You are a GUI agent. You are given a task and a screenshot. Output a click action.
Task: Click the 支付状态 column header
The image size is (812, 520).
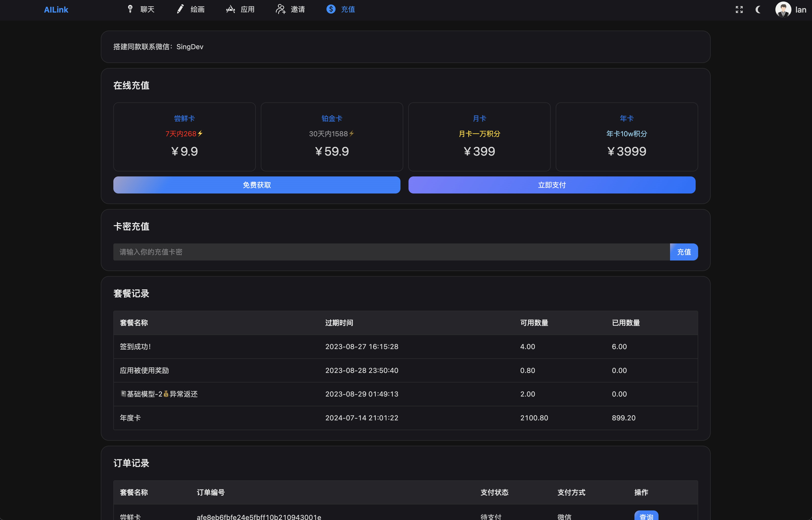click(x=494, y=493)
